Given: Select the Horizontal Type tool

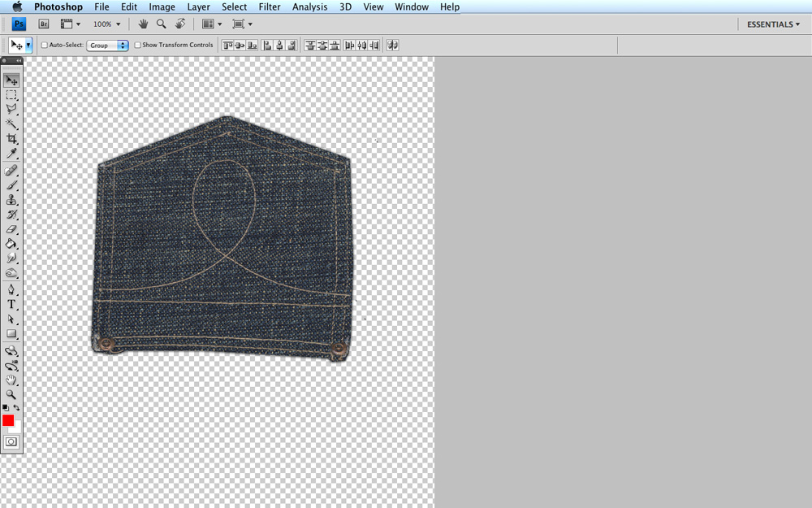Looking at the screenshot, I should [x=11, y=306].
